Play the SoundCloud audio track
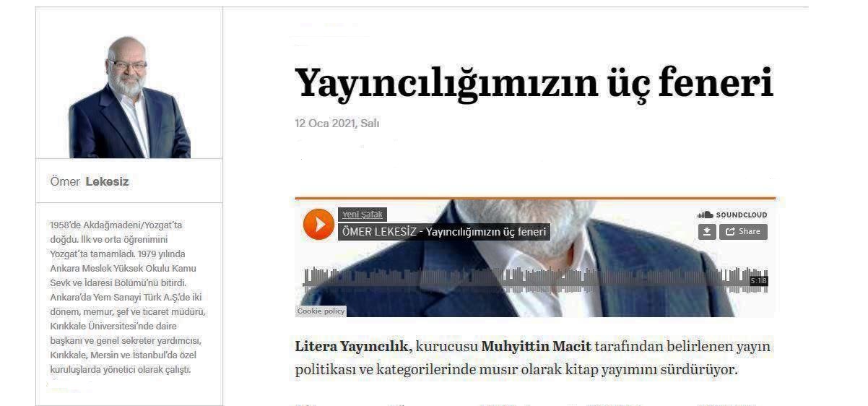 318,224
